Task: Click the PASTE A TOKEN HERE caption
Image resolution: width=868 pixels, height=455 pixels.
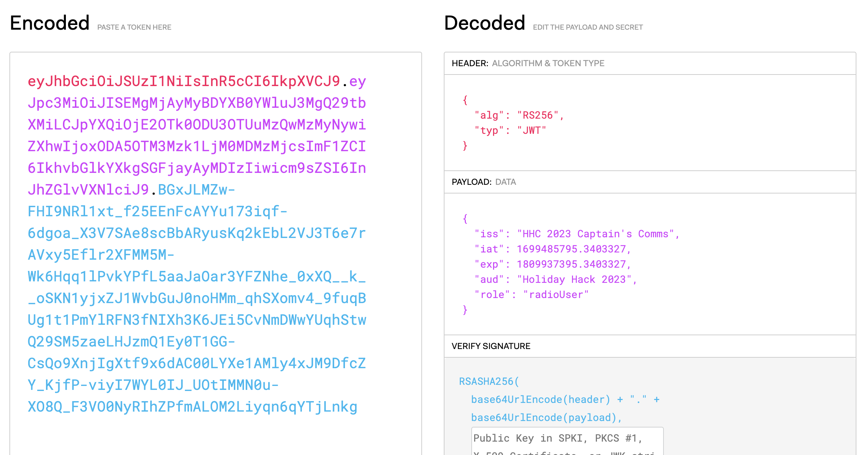Action: (134, 27)
